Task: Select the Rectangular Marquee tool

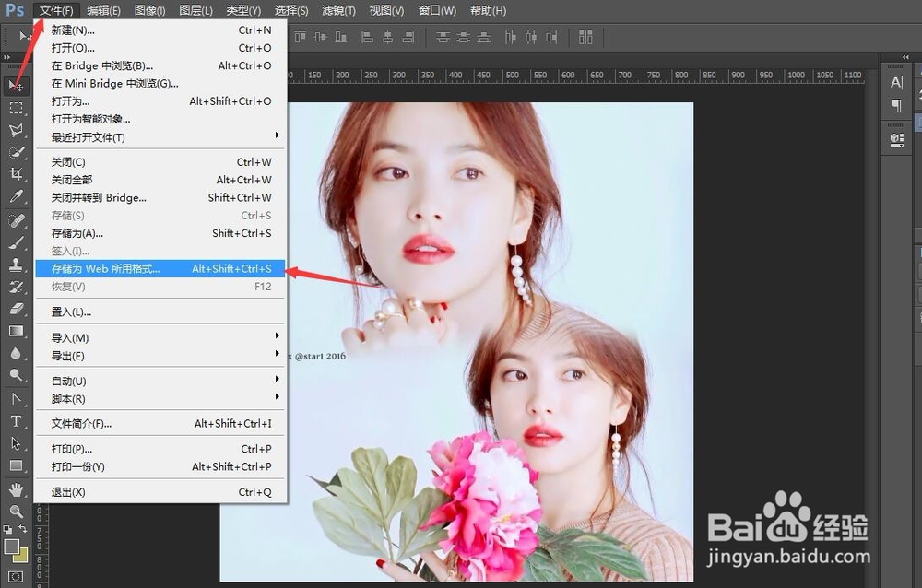Action: pos(16,108)
